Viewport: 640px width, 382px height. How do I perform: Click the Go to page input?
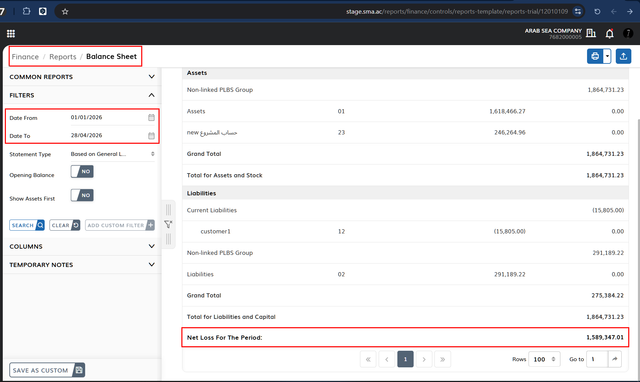tap(597, 359)
